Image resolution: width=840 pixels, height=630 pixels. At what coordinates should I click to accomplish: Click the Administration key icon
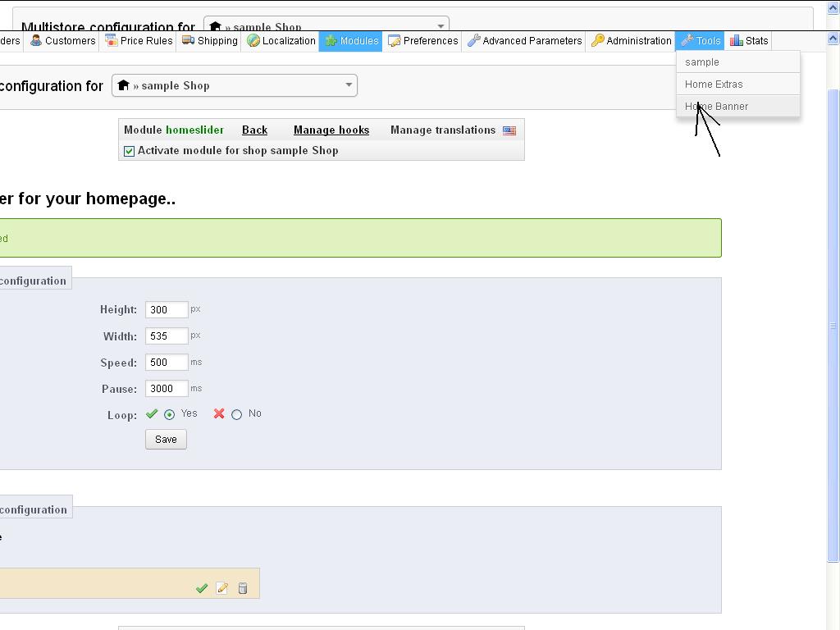[597, 40]
